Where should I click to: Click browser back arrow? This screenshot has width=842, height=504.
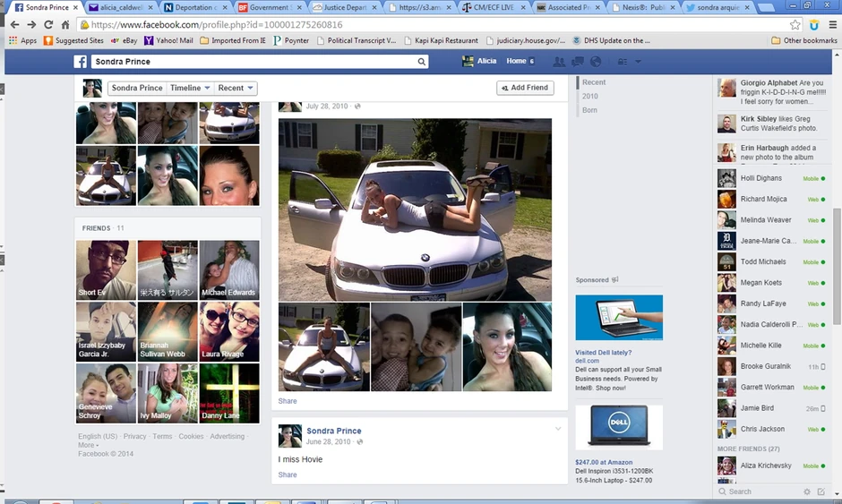pyautogui.click(x=14, y=25)
